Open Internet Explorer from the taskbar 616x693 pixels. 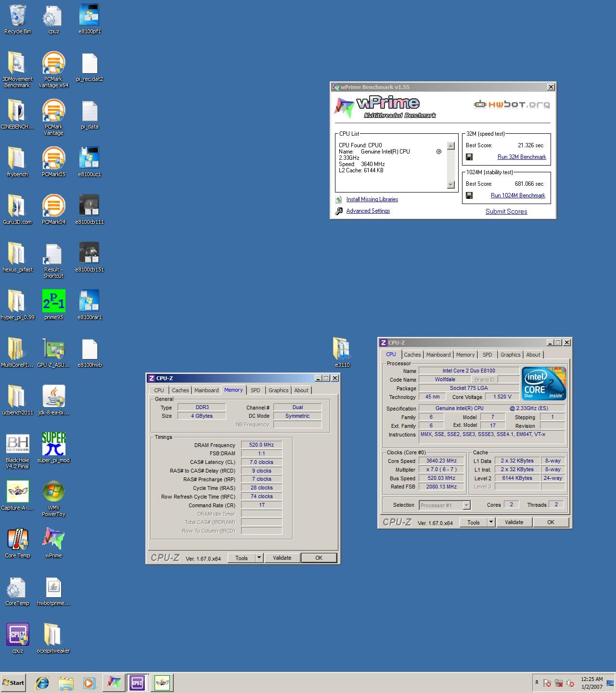[42, 682]
